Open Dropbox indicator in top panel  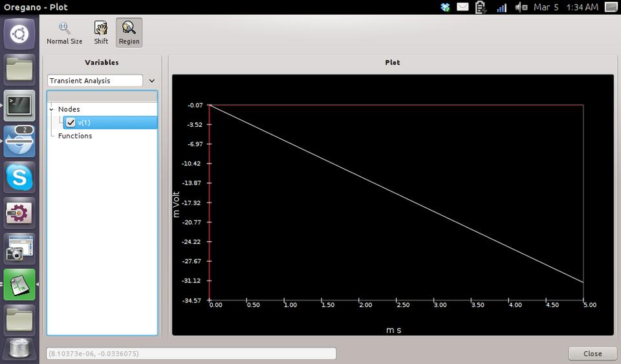pos(445,7)
